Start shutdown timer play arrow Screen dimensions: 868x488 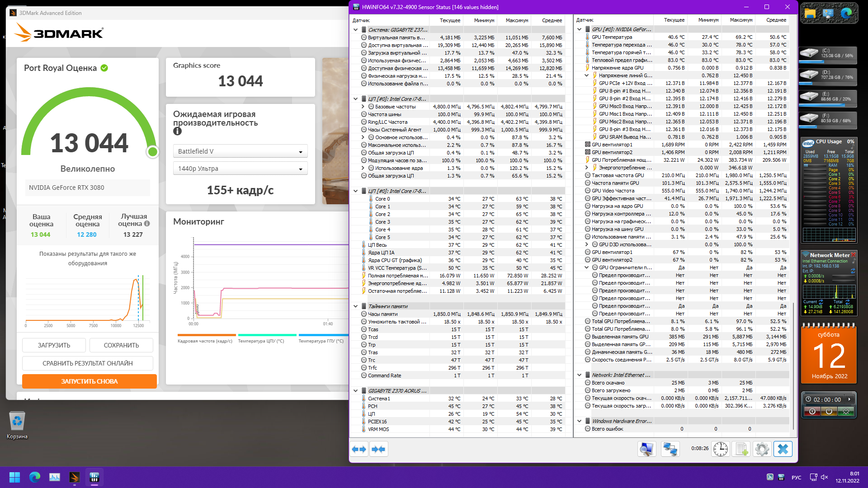click(x=849, y=399)
